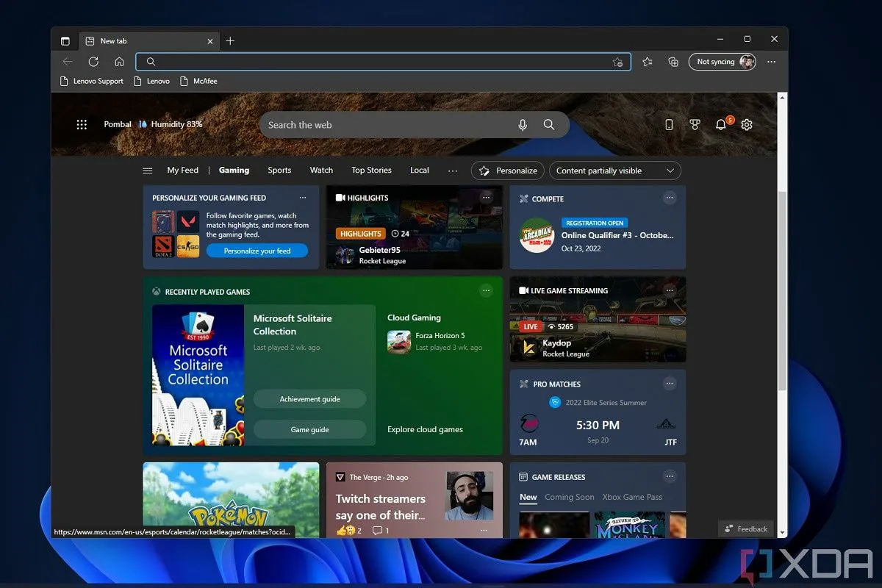This screenshot has width=882, height=588.
Task: Open the Collections icon
Action: (x=673, y=62)
